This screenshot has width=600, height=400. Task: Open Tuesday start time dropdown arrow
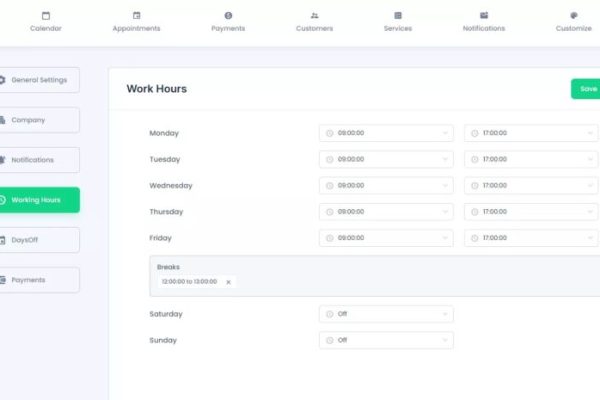(x=445, y=159)
